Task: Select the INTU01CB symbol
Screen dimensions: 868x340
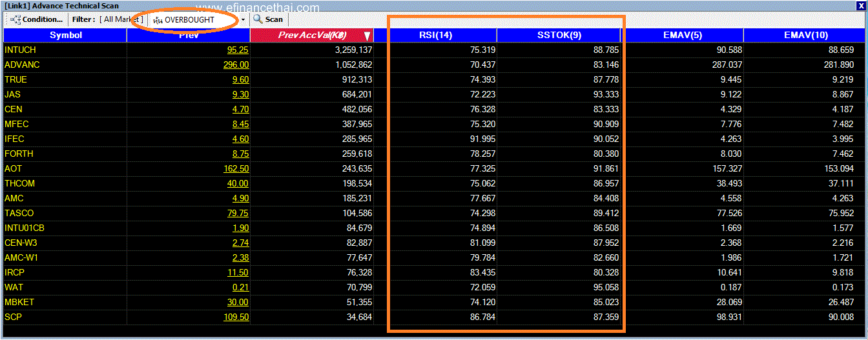Action: click(x=25, y=228)
